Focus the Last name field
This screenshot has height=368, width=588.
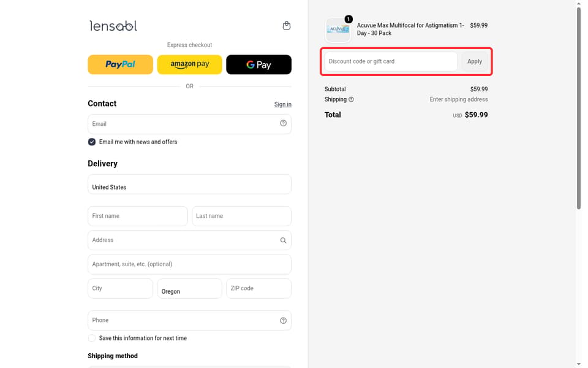tap(241, 216)
